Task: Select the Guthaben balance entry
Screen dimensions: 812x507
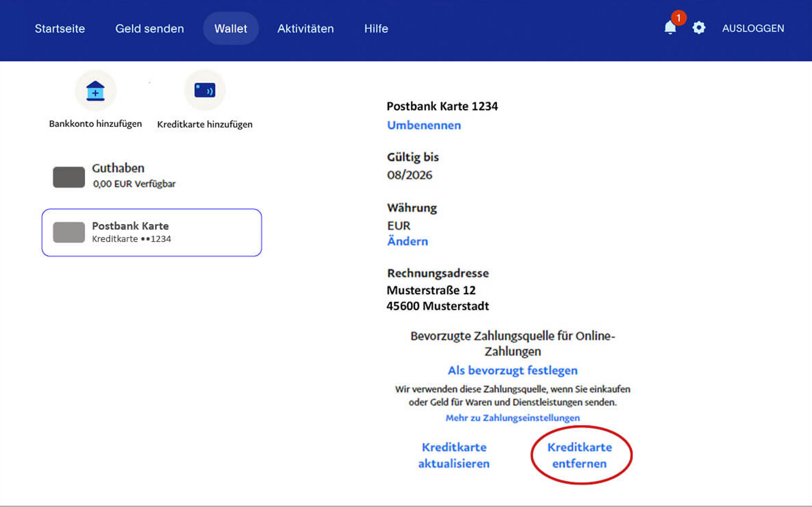Action: point(134,176)
